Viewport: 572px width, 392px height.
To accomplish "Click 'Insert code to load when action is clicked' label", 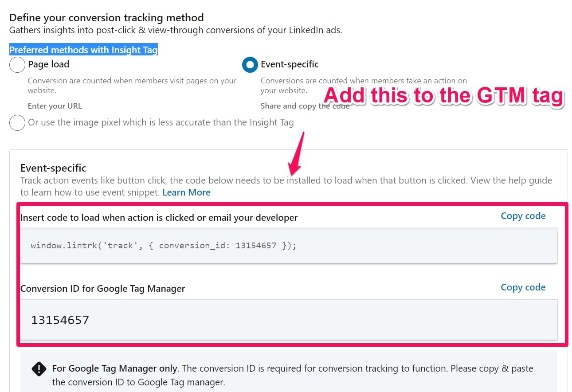I will [x=159, y=218].
